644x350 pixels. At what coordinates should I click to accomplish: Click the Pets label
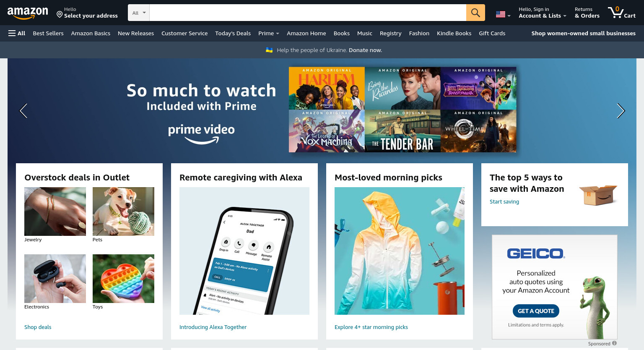[x=97, y=240]
